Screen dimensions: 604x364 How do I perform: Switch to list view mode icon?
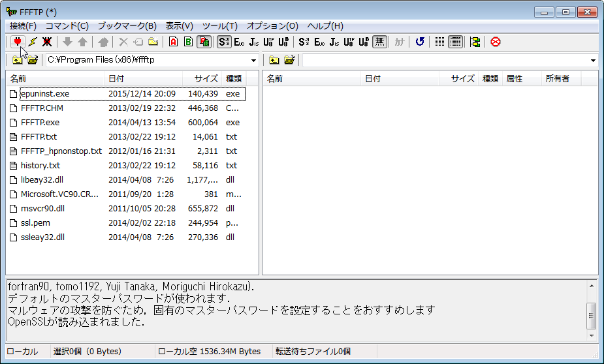(x=440, y=42)
